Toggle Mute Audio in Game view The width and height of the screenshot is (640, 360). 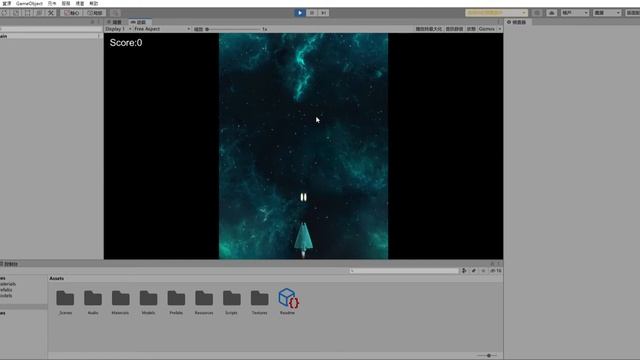click(454, 29)
